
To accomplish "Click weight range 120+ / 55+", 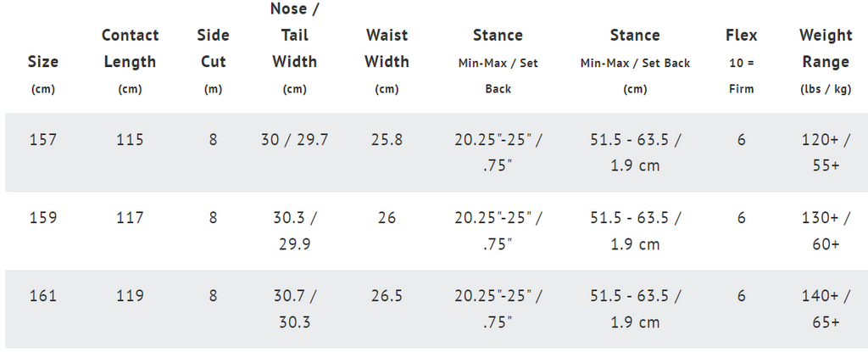I will click(826, 153).
